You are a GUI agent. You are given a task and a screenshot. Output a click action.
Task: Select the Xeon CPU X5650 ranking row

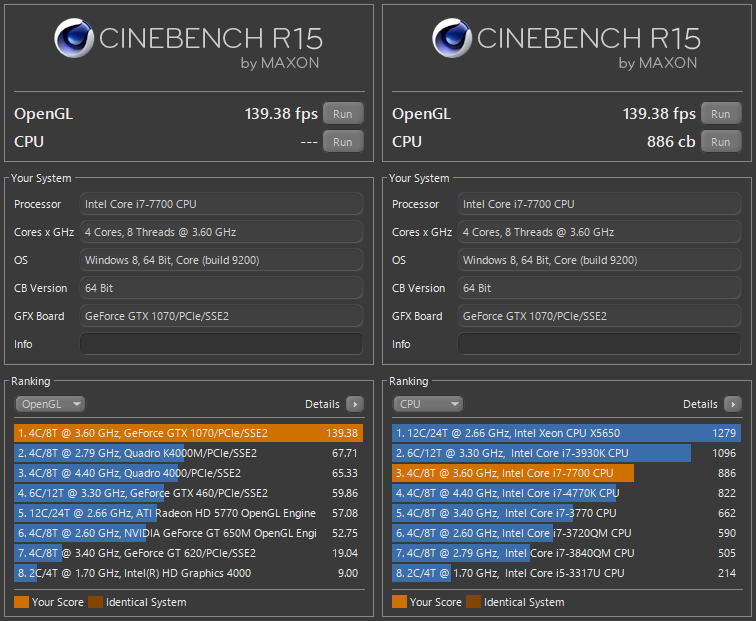(x=567, y=433)
